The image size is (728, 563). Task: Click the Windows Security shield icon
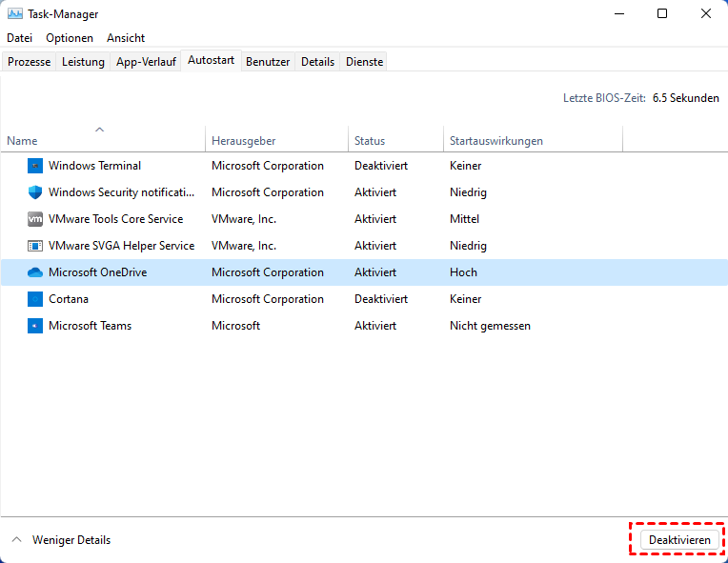(x=35, y=192)
